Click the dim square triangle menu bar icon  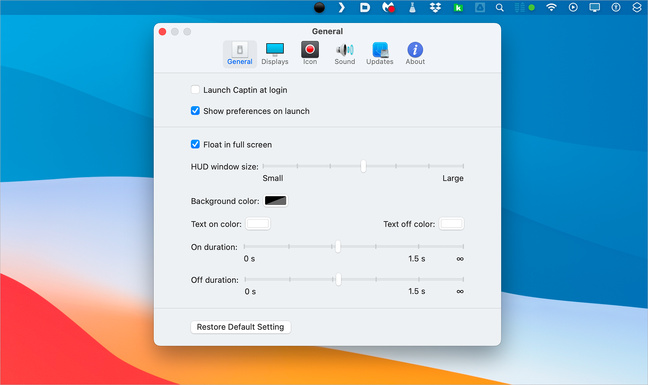coord(480,7)
